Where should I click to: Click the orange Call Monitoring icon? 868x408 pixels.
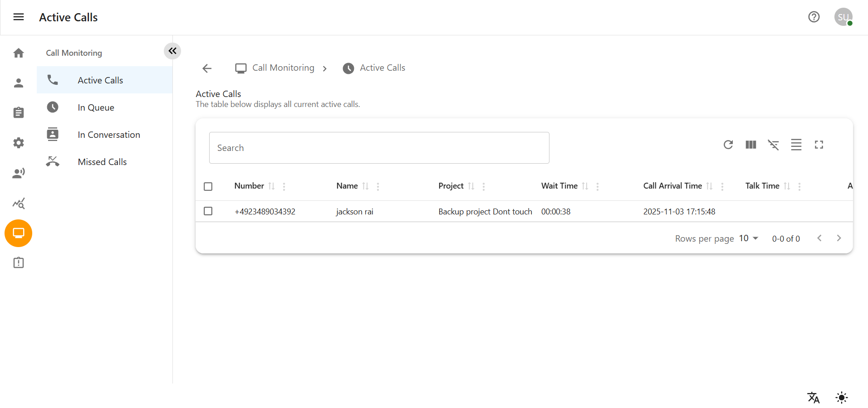point(18,233)
